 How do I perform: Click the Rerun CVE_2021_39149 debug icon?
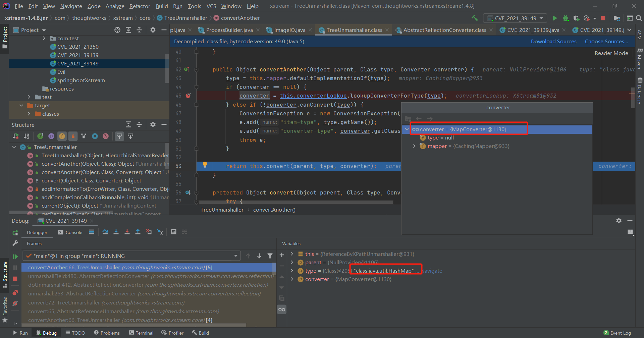pos(15,232)
